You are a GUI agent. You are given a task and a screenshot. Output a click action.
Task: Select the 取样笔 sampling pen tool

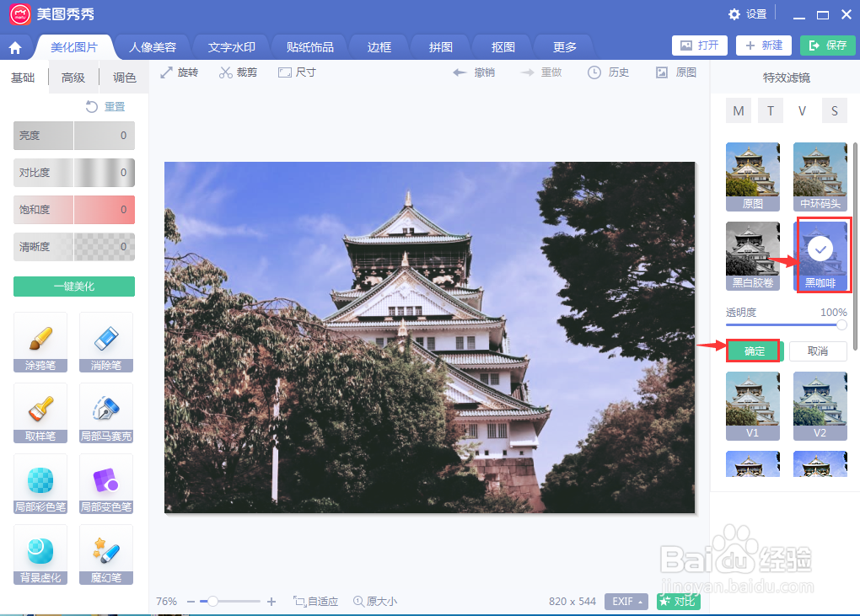point(40,413)
